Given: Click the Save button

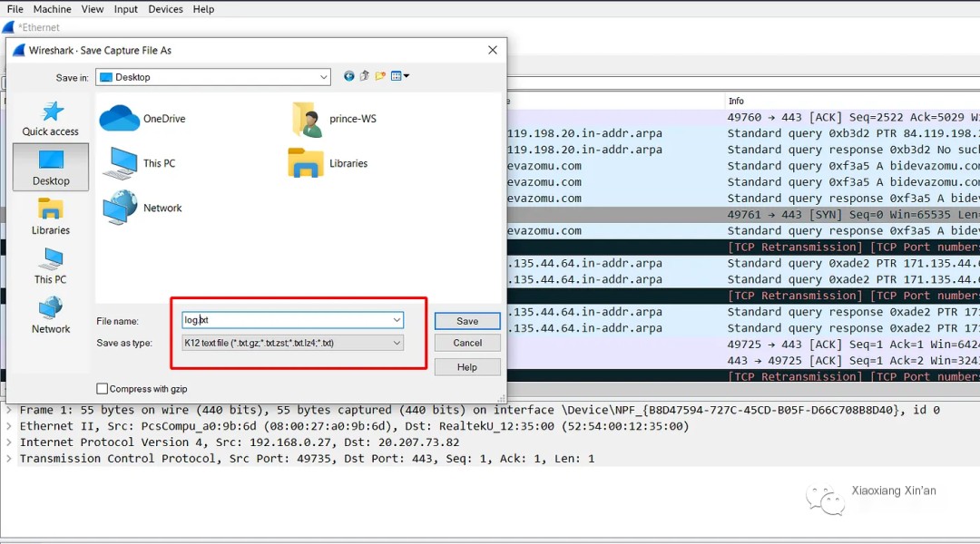Looking at the screenshot, I should point(467,321).
